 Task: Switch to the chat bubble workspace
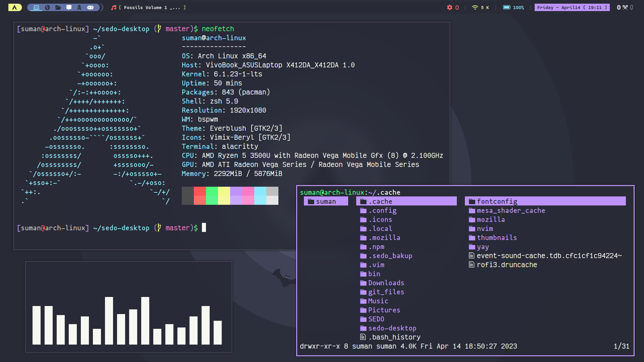(x=69, y=7)
